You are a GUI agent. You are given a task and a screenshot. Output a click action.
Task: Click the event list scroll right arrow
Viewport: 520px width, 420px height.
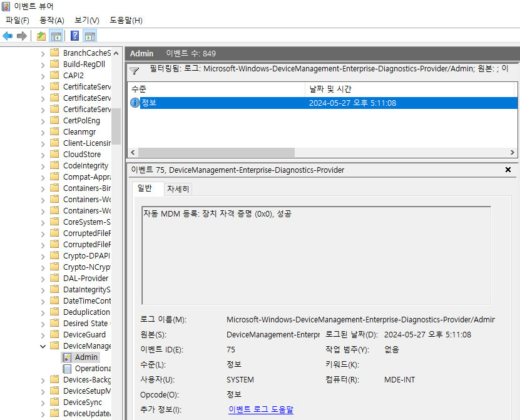click(512, 152)
